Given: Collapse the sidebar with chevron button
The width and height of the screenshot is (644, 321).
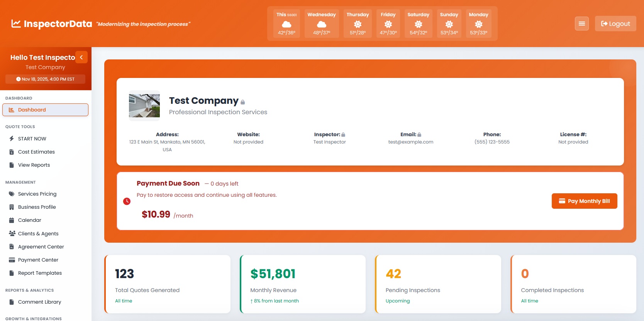Looking at the screenshot, I should coord(81,57).
